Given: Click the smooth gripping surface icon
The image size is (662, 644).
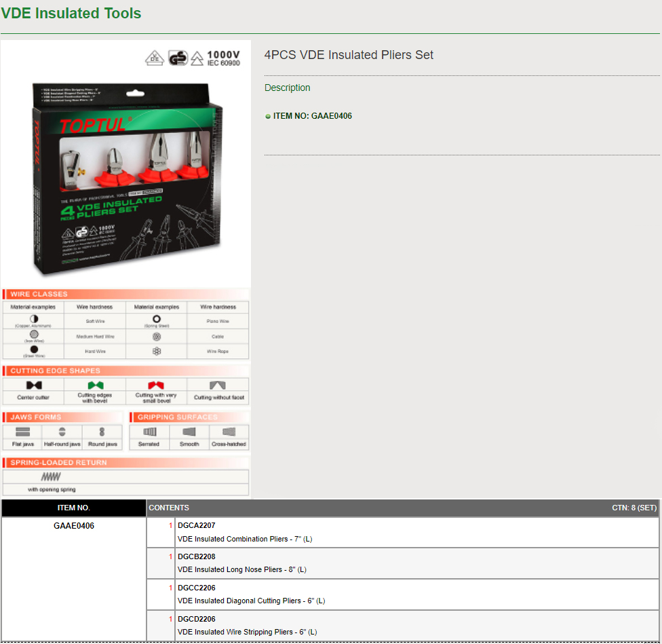Looking at the screenshot, I should [x=189, y=432].
